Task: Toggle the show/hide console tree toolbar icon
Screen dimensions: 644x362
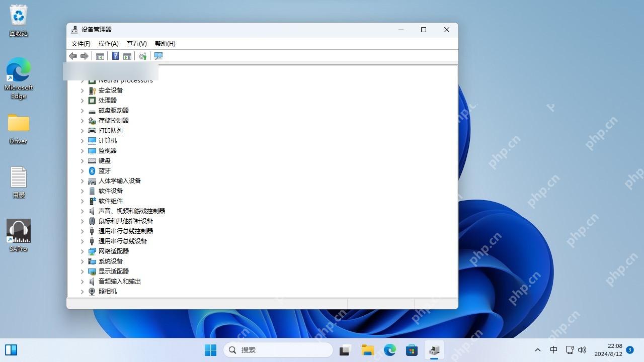Action: click(x=100, y=56)
